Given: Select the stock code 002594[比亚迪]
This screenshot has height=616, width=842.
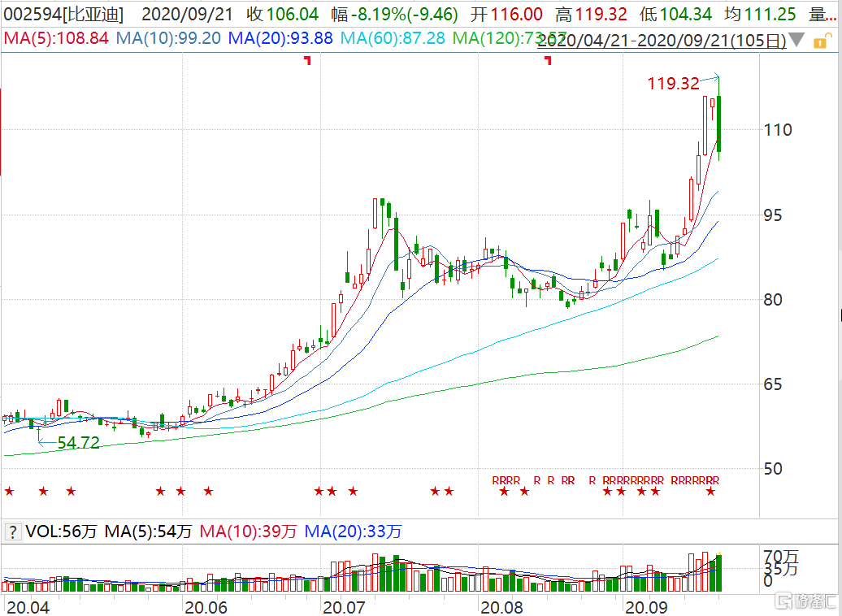Looking at the screenshot, I should [x=63, y=14].
